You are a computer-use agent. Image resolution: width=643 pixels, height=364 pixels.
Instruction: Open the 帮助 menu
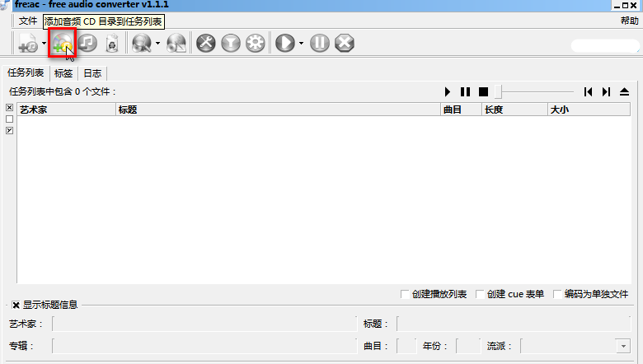(x=630, y=21)
